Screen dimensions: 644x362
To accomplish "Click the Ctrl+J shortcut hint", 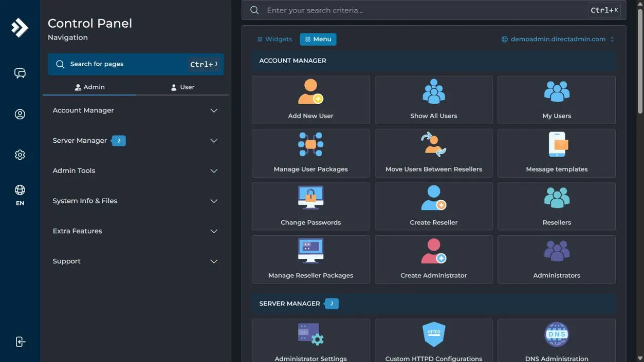I will click(204, 64).
